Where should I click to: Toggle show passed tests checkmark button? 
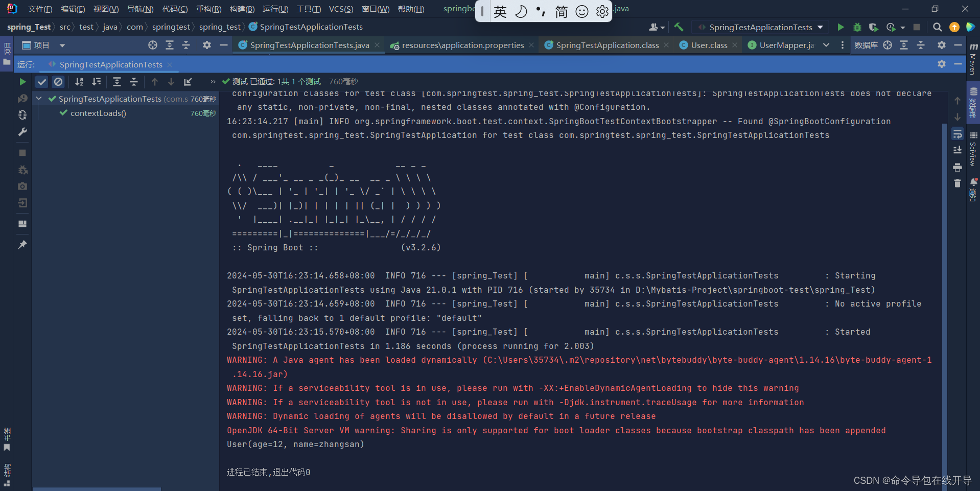pyautogui.click(x=42, y=82)
